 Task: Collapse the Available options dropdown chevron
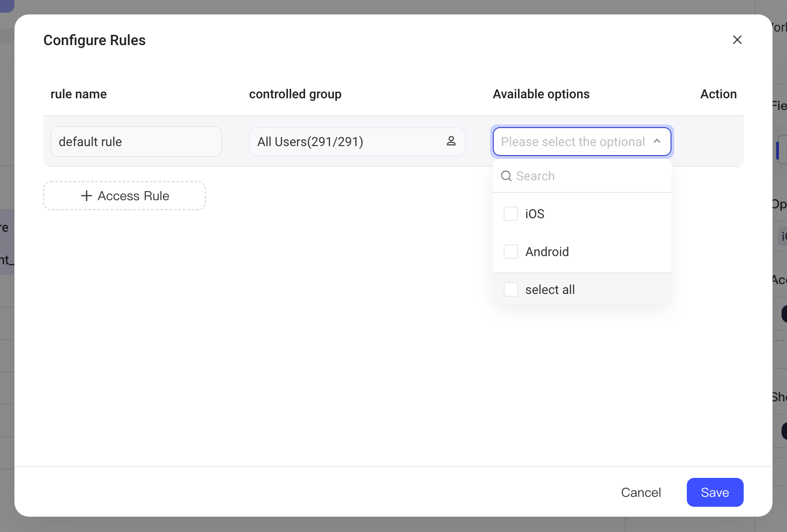click(657, 142)
